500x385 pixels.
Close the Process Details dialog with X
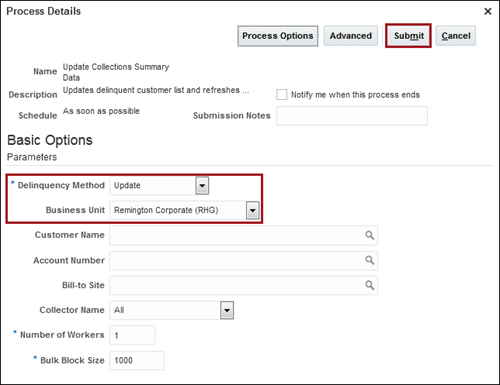pyautogui.click(x=488, y=11)
